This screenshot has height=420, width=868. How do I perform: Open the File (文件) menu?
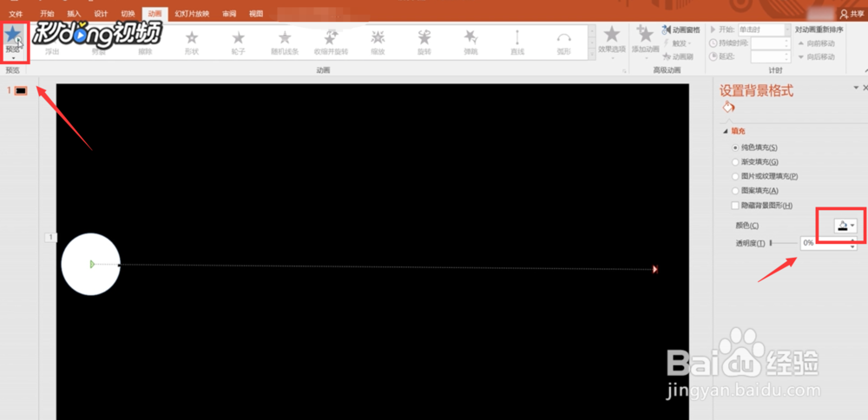(16, 14)
